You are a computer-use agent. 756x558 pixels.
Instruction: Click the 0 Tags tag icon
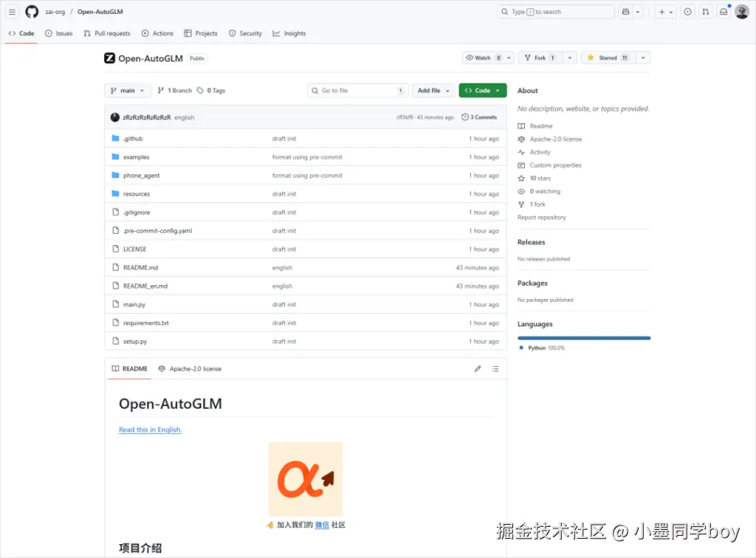click(x=200, y=91)
